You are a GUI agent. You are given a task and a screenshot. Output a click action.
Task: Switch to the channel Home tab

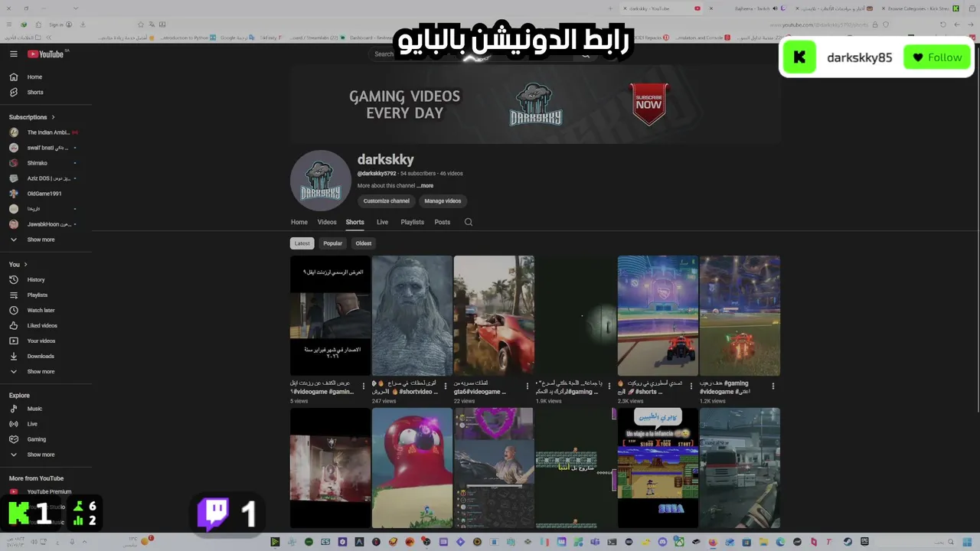pos(299,223)
